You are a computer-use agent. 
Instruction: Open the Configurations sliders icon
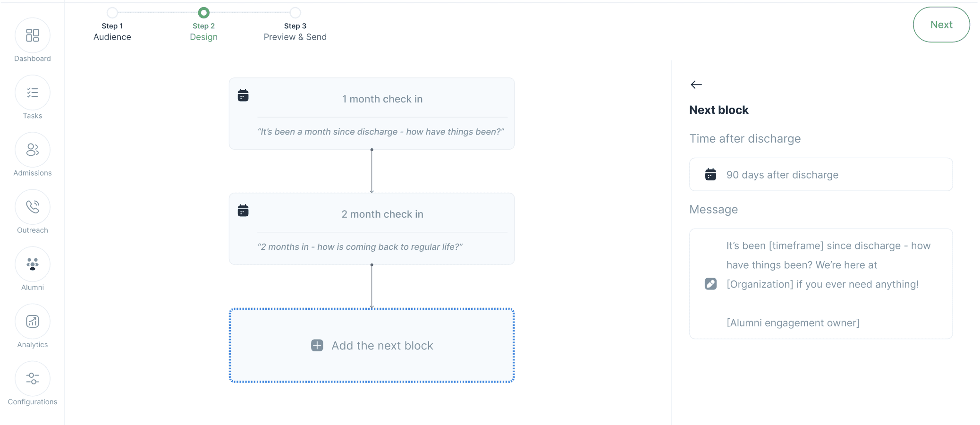point(33,379)
